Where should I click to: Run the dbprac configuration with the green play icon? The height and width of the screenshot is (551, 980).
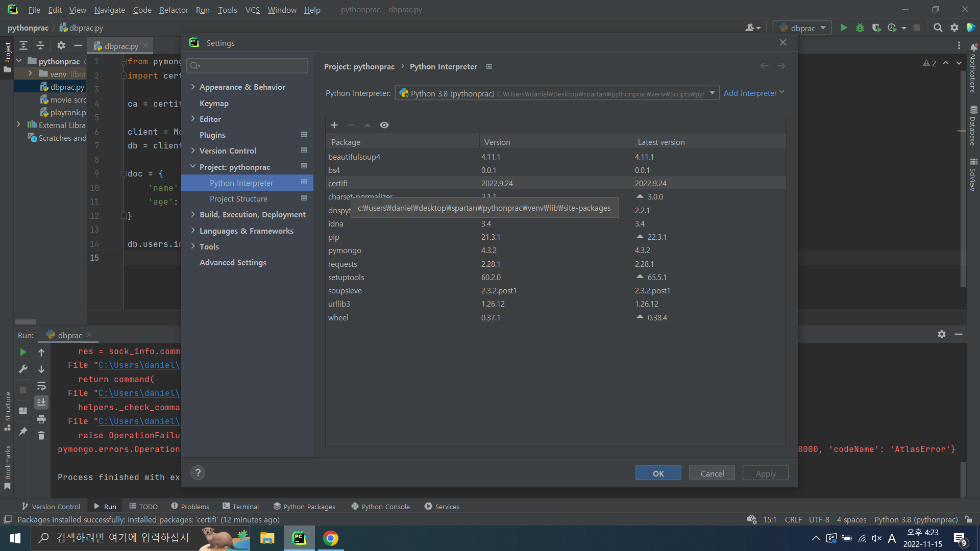[x=844, y=28]
